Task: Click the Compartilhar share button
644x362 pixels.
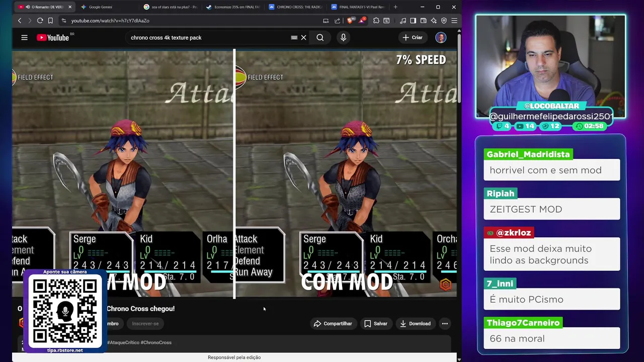Action: [x=333, y=324]
